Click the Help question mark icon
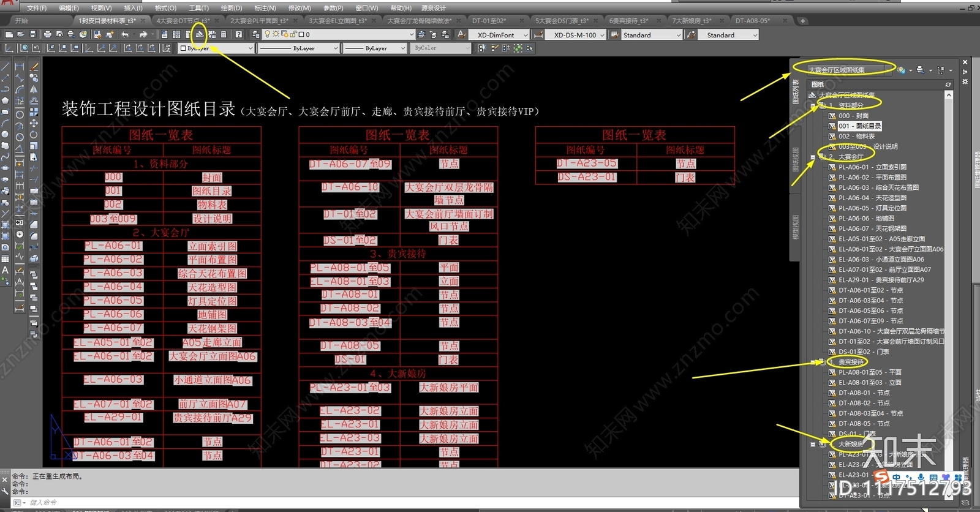The height and width of the screenshot is (512, 980). coord(239,35)
